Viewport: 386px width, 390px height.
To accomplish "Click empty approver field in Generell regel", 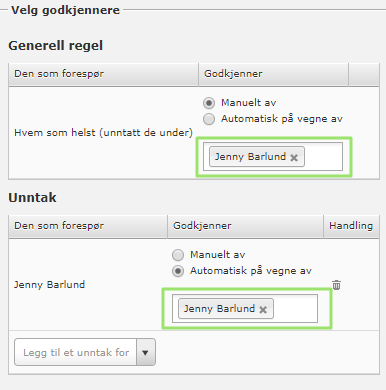I will pos(323,157).
